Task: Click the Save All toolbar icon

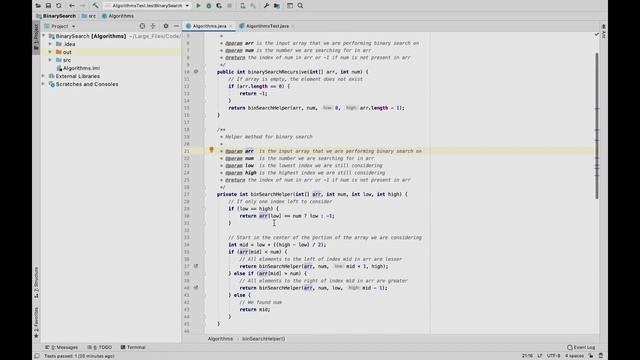Action: (x=48, y=6)
